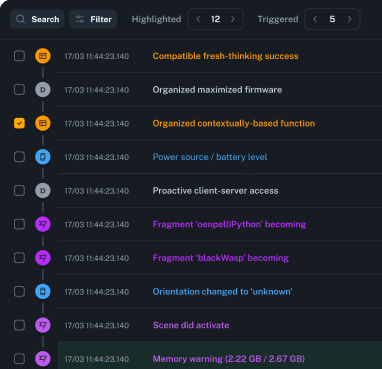Go to previous Highlighted event
382x369 pixels.
(x=198, y=19)
